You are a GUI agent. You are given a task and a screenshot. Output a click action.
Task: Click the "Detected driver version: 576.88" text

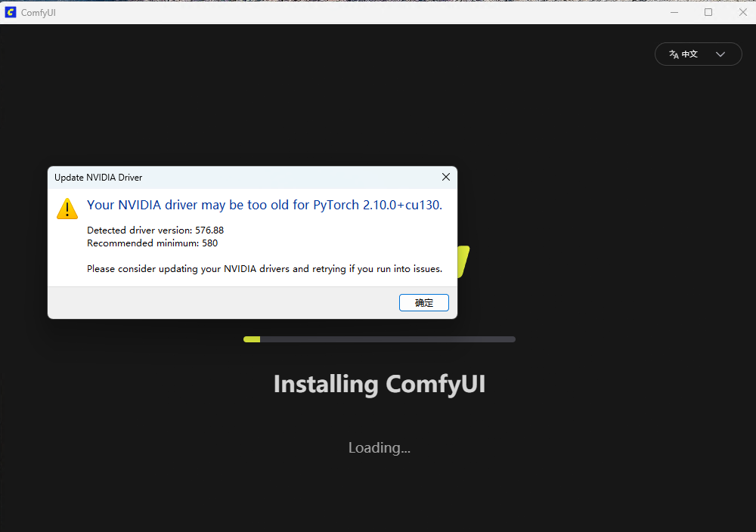(x=155, y=230)
